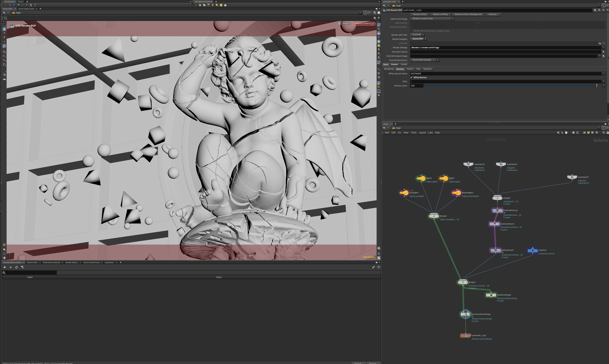The image size is (609, 364).
Task: Switch to the Render Gallery tab
Action: tap(71, 263)
